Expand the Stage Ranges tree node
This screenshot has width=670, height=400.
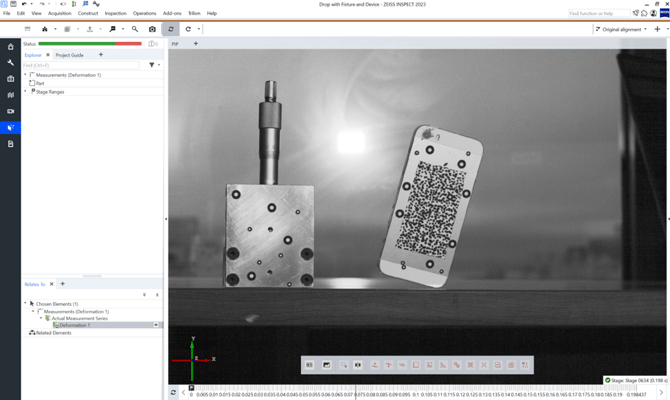click(x=26, y=91)
